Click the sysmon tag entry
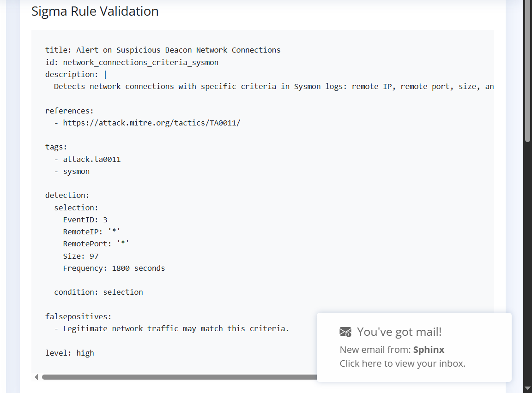This screenshot has width=532, height=393. click(76, 171)
